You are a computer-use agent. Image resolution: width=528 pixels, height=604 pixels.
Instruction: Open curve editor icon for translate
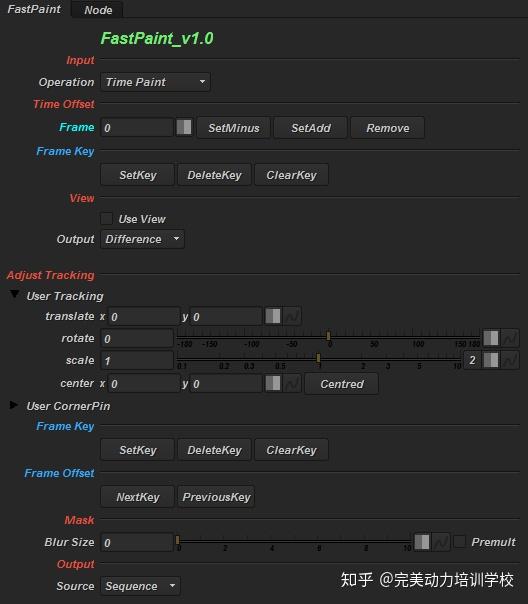(x=292, y=316)
